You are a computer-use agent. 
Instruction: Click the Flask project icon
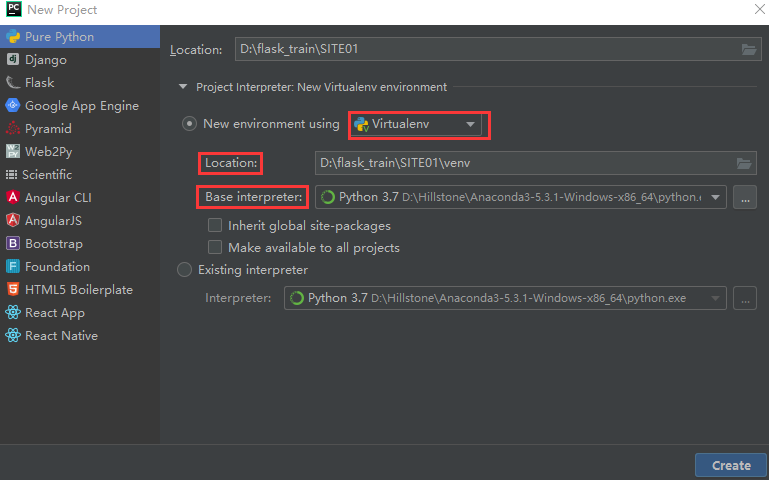pyautogui.click(x=13, y=82)
